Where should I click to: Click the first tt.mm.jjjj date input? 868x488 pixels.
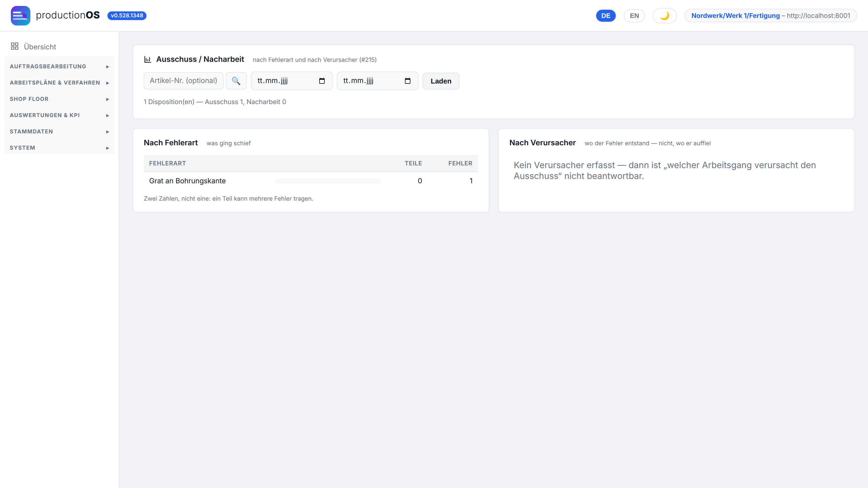point(292,81)
